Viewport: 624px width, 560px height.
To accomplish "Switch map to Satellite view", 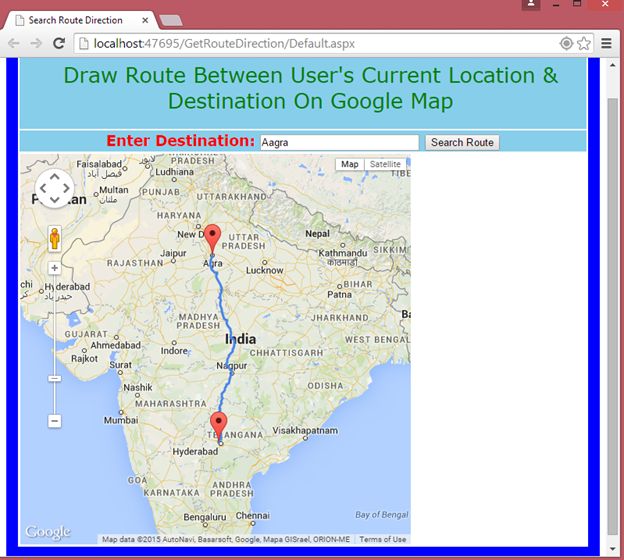I will pyautogui.click(x=385, y=164).
